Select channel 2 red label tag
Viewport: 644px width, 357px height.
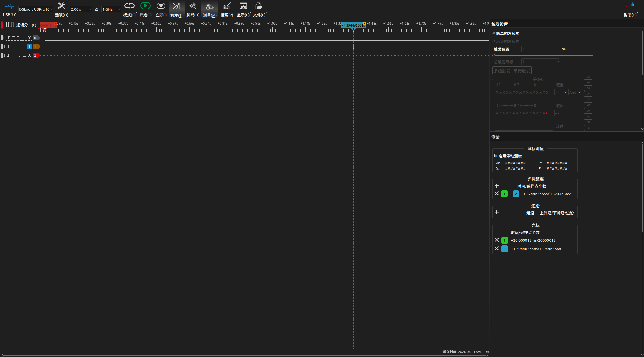click(36, 55)
